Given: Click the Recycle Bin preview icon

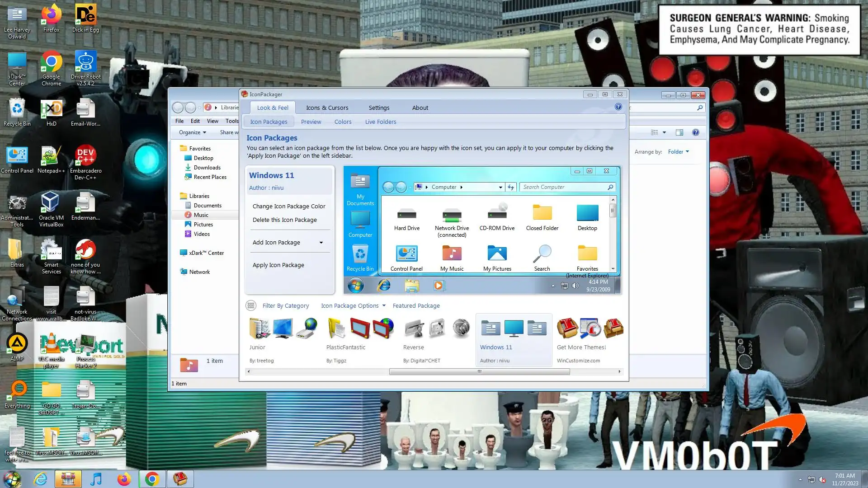Looking at the screenshot, I should [x=360, y=254].
